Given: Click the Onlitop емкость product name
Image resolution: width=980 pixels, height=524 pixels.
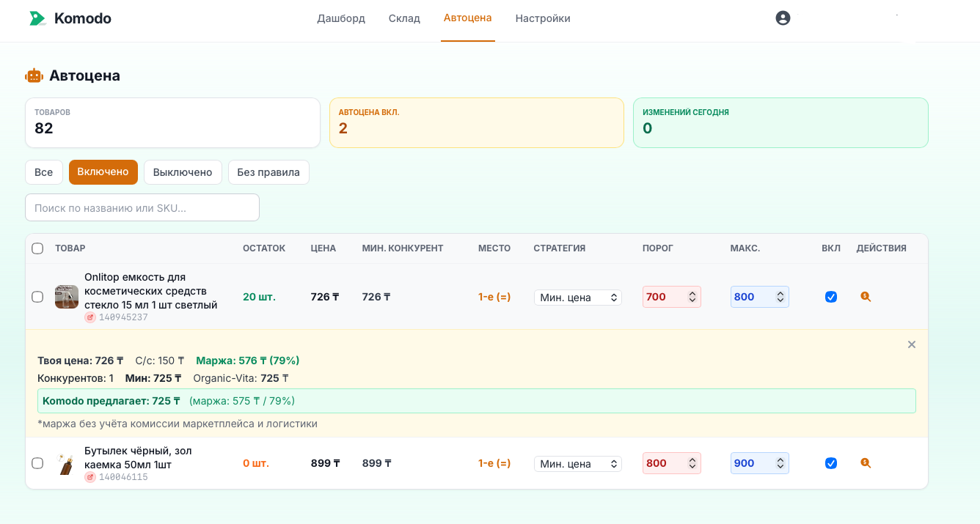Looking at the screenshot, I should [x=151, y=291].
